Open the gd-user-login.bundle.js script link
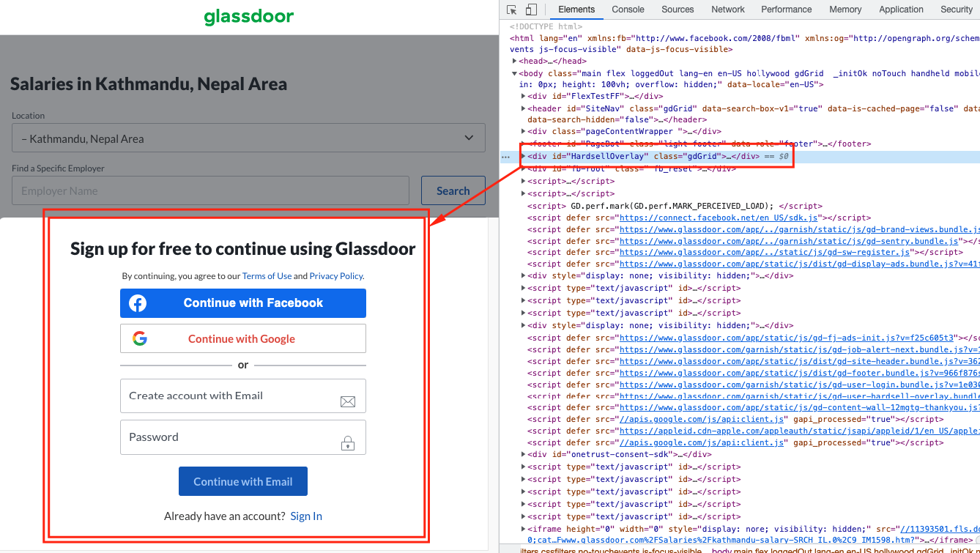Screen dimensions: 980x553 pos(800,385)
